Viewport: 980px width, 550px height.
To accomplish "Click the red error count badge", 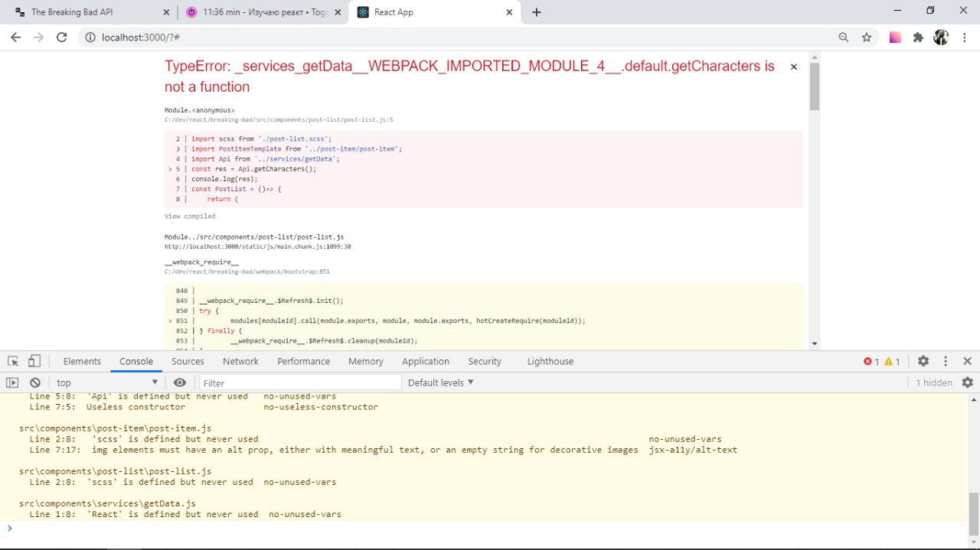I will pyautogui.click(x=871, y=362).
